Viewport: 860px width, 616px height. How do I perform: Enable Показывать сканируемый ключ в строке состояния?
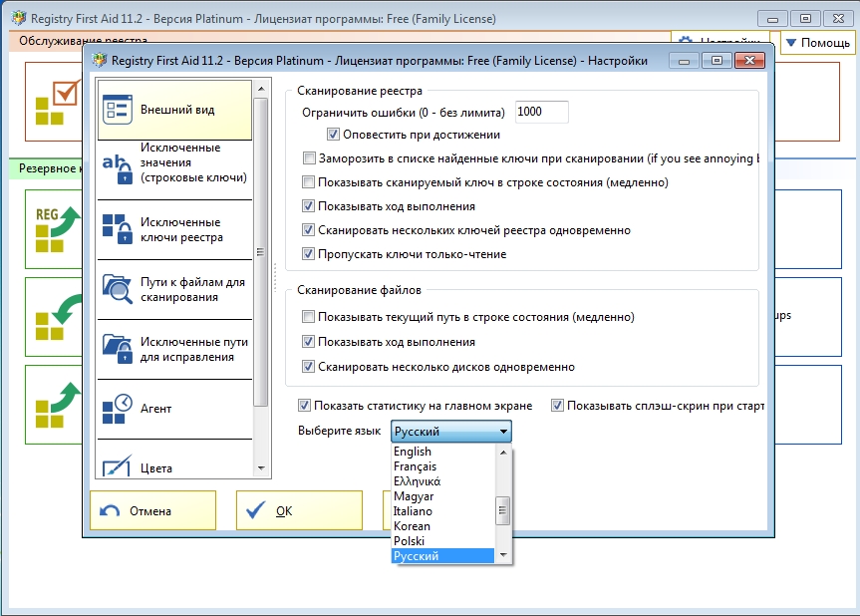308,182
